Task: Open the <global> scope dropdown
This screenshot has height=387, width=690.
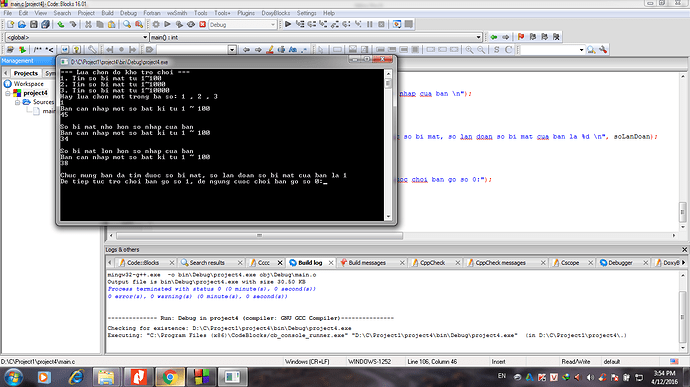Action: click(x=77, y=37)
